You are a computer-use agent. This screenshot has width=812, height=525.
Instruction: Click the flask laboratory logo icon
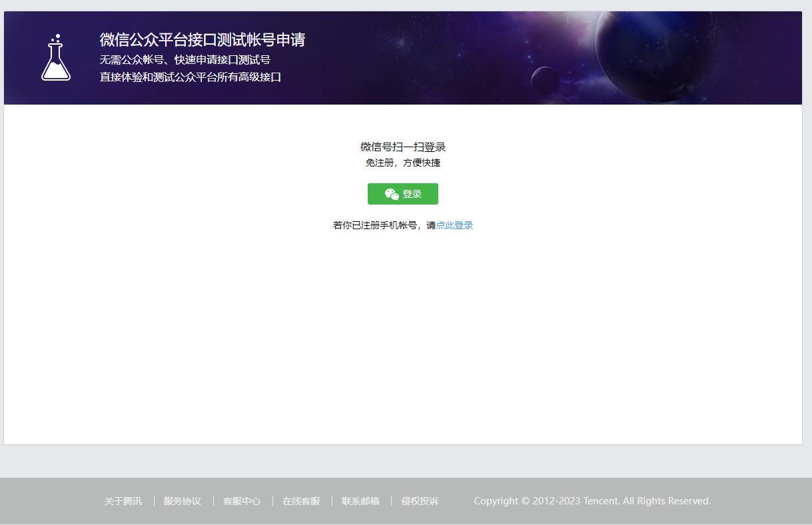(55, 58)
